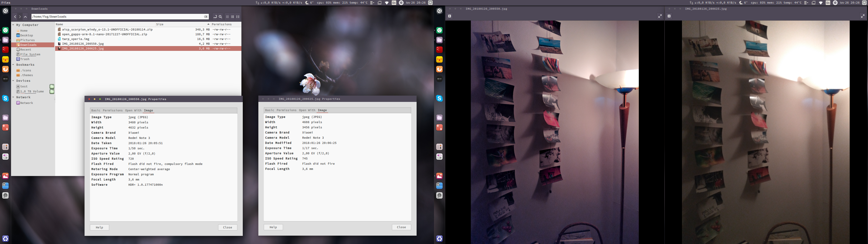Expand fullscreen in IMG_20180126_200550.jpg viewer
868x244 pixels.
click(x=660, y=16)
